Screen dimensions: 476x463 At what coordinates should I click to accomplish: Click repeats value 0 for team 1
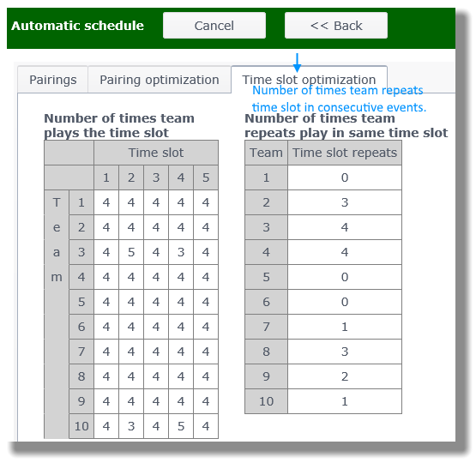pyautogui.click(x=345, y=177)
